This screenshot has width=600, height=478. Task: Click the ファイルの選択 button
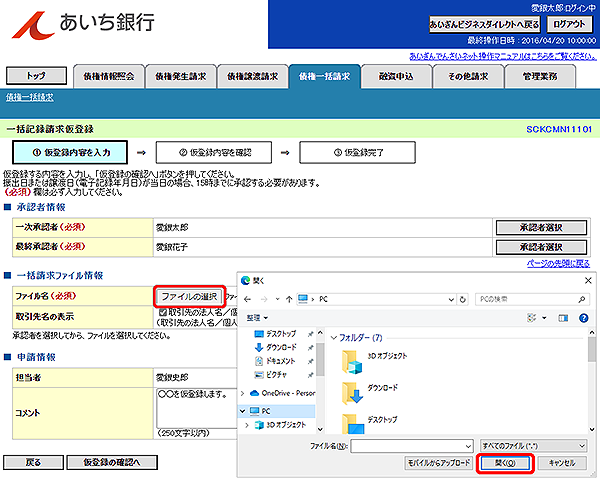[189, 296]
